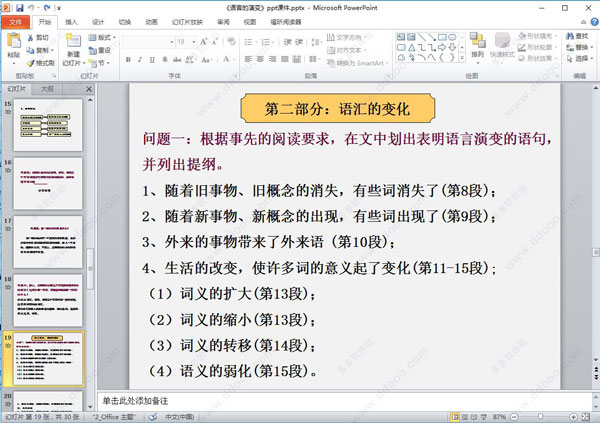Screen dimensions: 600x423
Task: Switch to Animations 动画 ribbon tab
Action: point(151,22)
